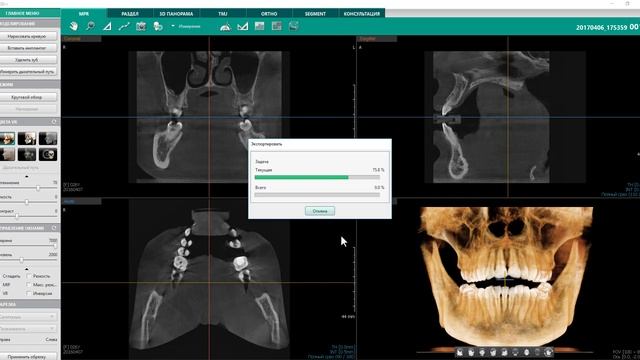Click the current task progress bar in dialog
This screenshot has width=640, height=360.
pos(317,177)
